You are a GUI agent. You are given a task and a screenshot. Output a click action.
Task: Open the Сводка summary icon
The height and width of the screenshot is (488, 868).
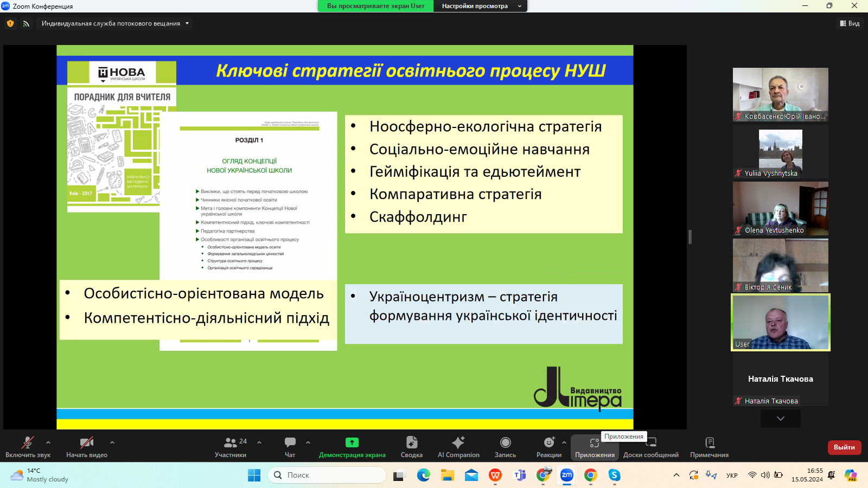pos(411,443)
